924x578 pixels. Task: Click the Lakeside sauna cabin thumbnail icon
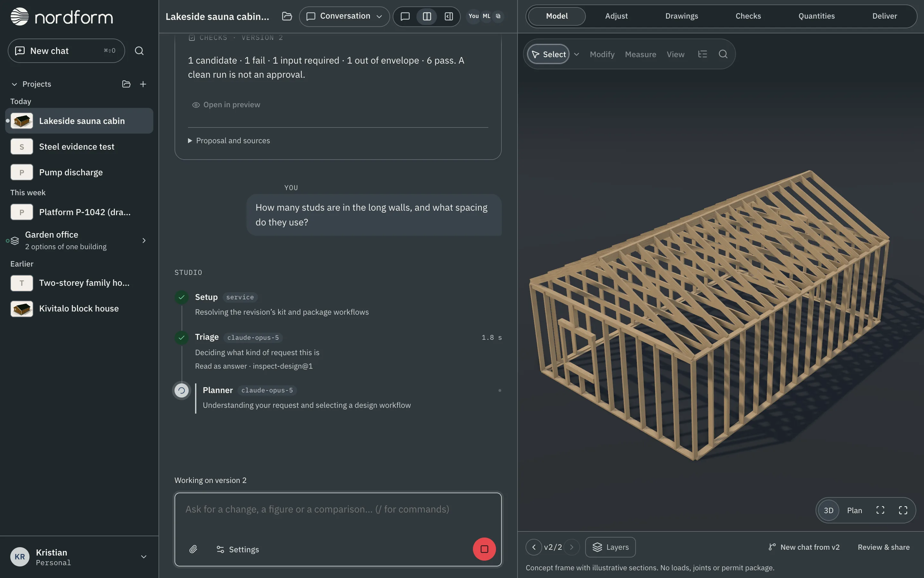click(22, 121)
